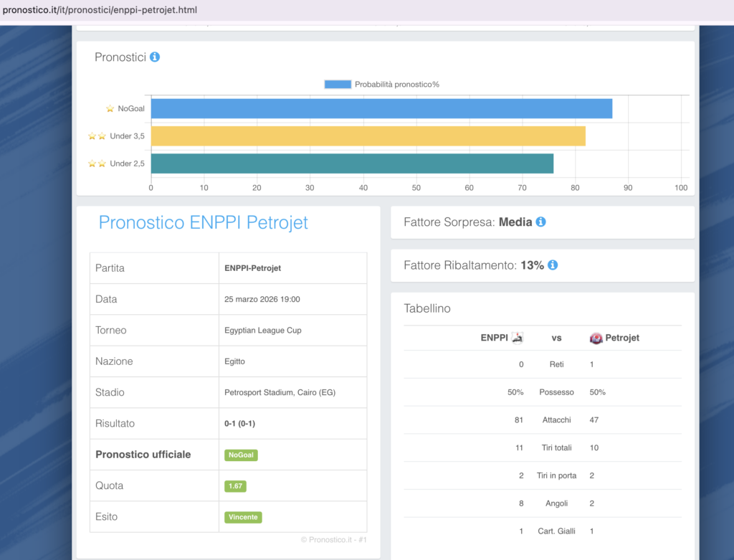Click the Pronostico ENPPI Petrojet title
734x560 pixels.
click(204, 222)
